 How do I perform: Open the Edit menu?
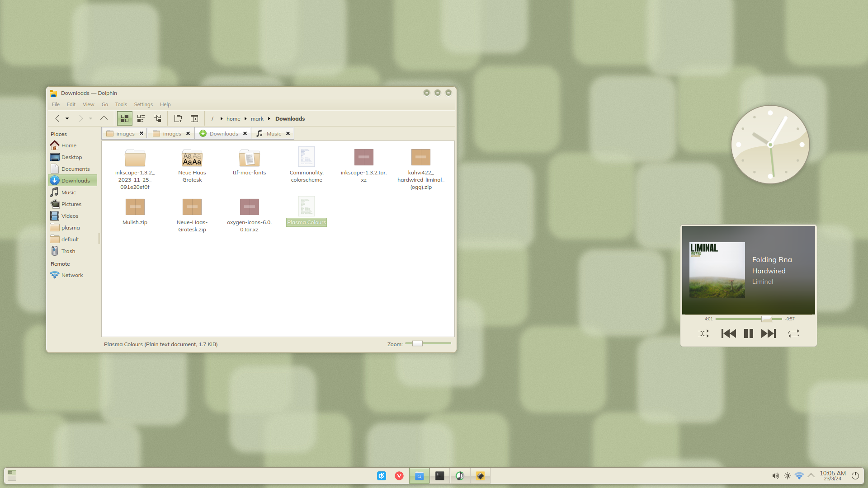71,104
